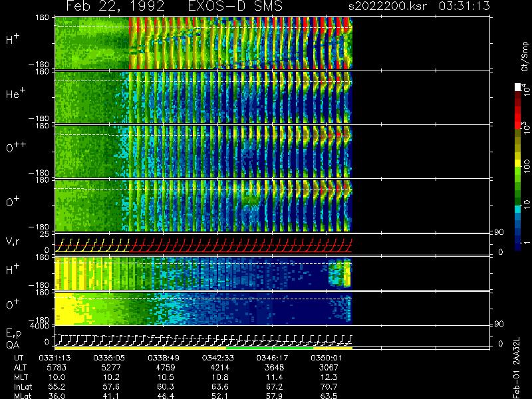Click the 'UT' row header
Screen dimensions: 532x399
[x=19, y=358]
